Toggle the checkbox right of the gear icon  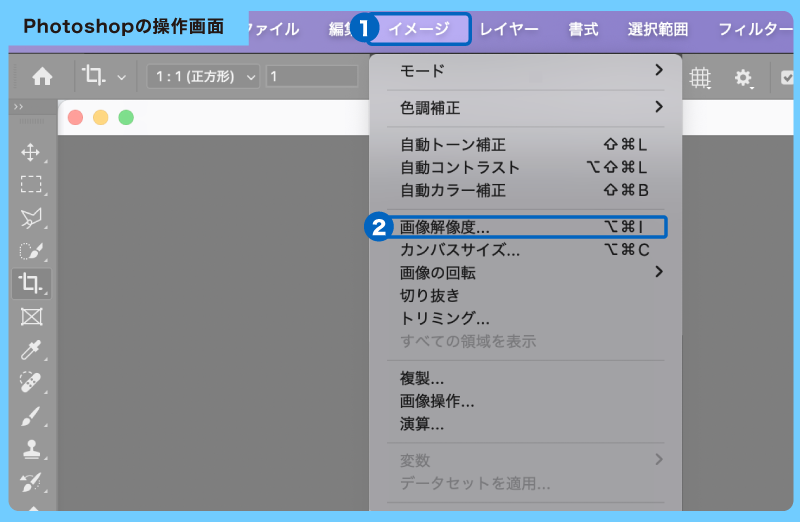pyautogui.click(x=787, y=78)
